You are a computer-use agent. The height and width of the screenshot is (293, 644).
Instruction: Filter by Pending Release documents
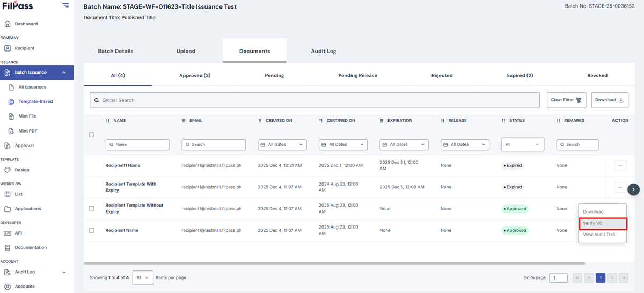point(357,75)
